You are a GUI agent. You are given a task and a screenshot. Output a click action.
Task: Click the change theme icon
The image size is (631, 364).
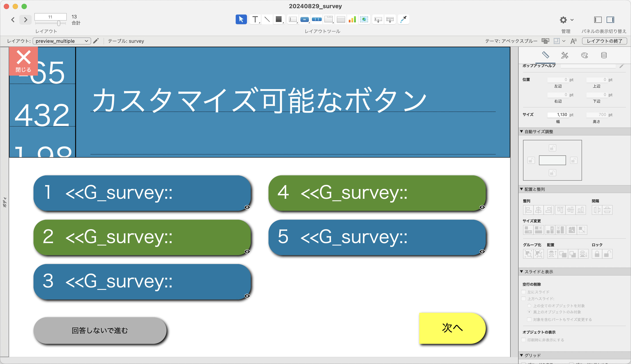[x=545, y=41]
